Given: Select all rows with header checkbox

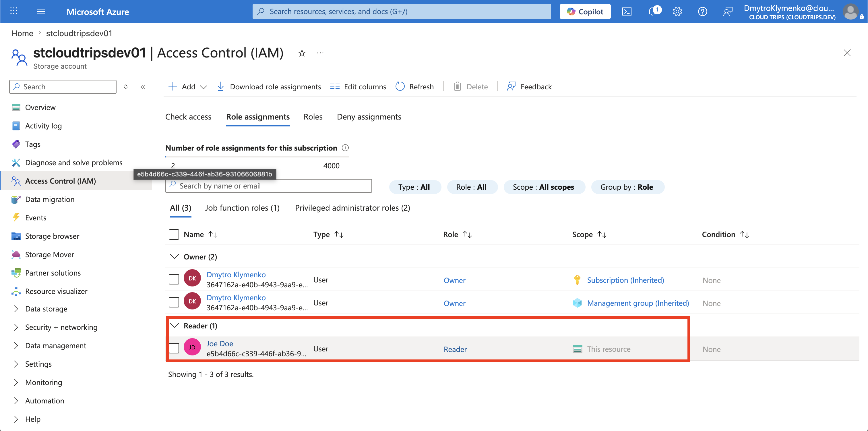Looking at the screenshot, I should click(x=174, y=234).
